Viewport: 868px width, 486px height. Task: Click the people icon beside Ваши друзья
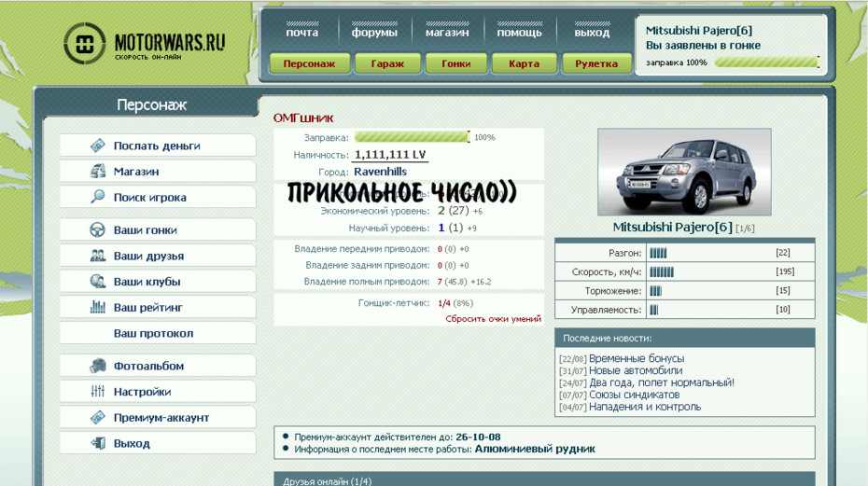point(97,256)
